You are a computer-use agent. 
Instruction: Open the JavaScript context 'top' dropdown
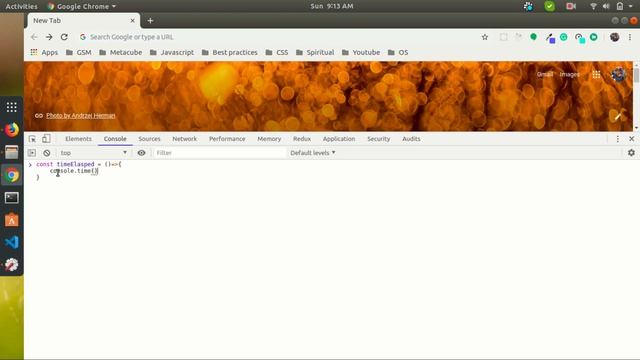coord(93,153)
